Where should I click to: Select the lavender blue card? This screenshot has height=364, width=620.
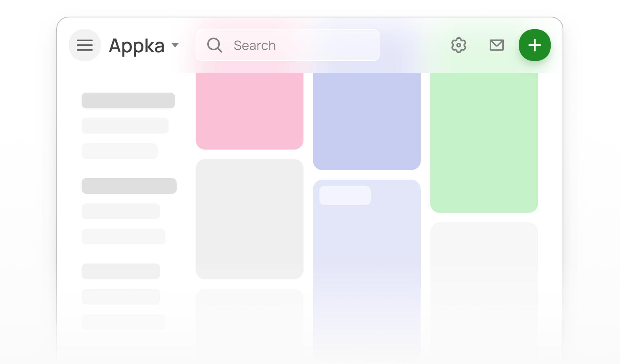click(x=367, y=121)
